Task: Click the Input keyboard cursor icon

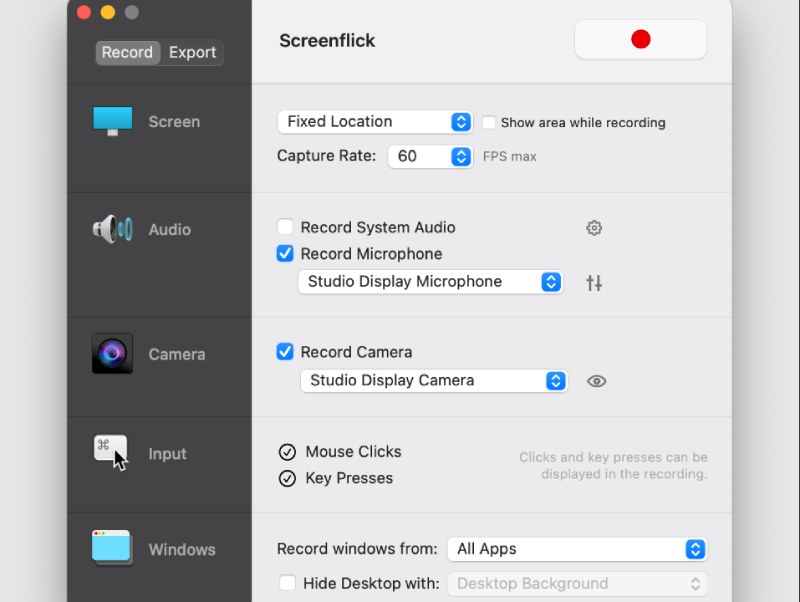Action: click(112, 452)
